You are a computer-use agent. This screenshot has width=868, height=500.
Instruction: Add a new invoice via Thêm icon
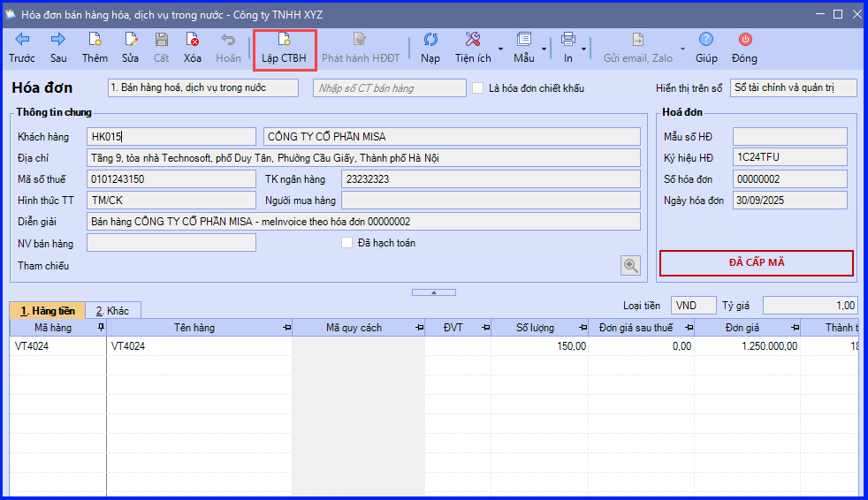tap(95, 48)
